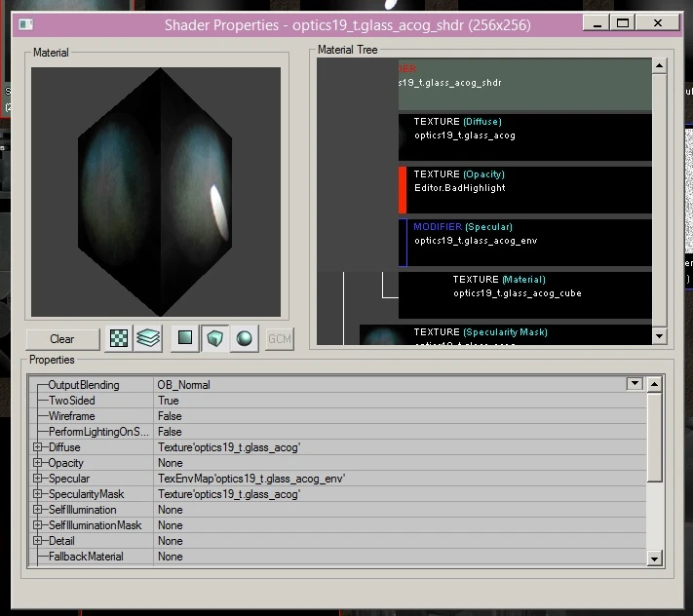Select the TwoSided property row
Viewport: 693px width, 616px height.
point(337,401)
